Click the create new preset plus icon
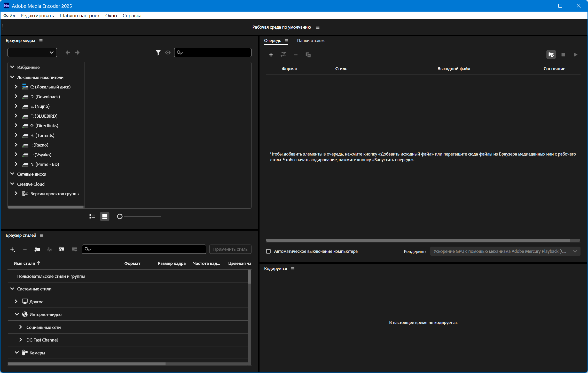 (12, 249)
